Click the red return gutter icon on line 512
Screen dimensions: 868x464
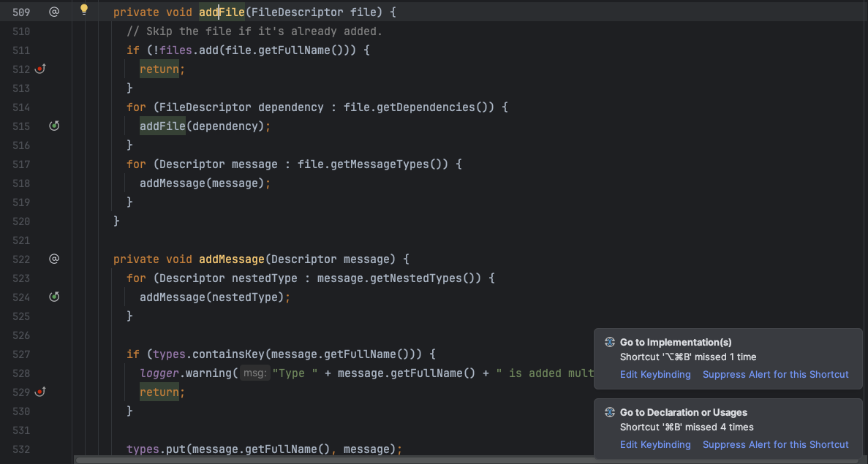[x=40, y=69]
